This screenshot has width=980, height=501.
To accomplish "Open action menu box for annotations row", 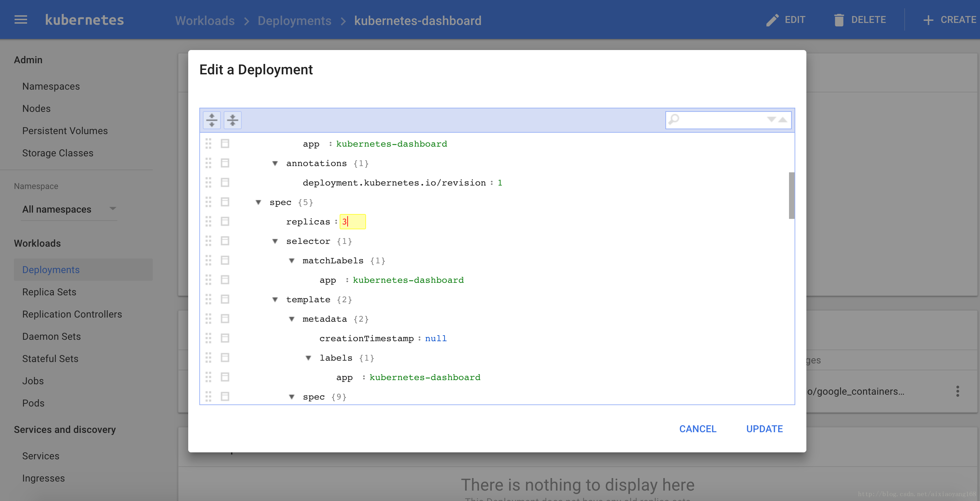I will coord(225,163).
